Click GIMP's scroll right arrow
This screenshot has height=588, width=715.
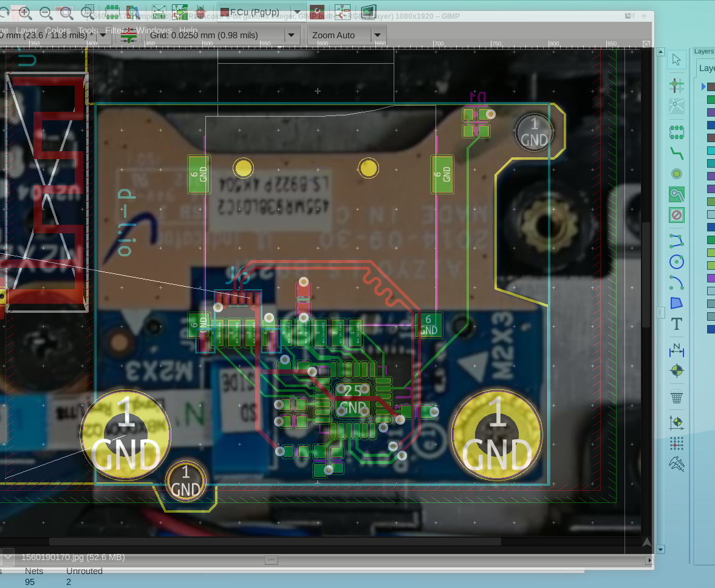[649, 560]
